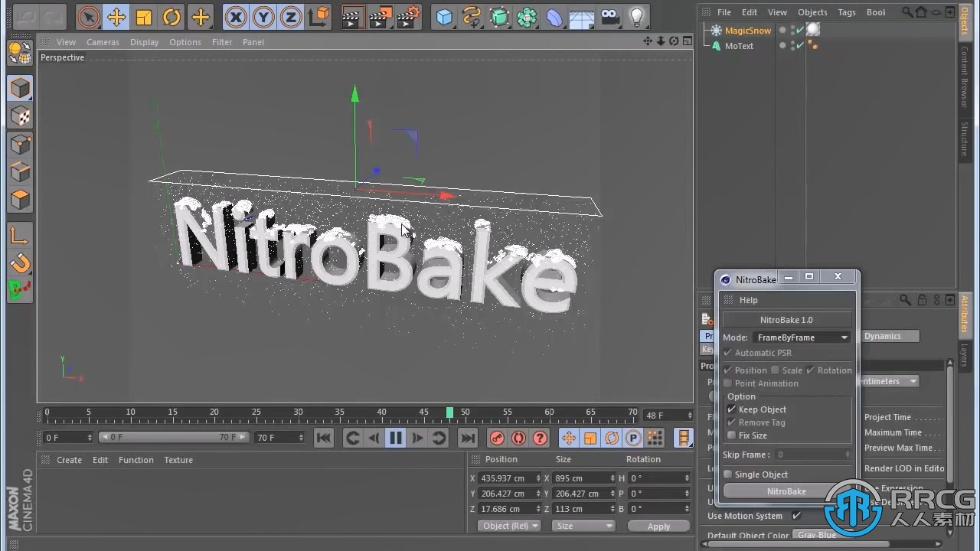Click the Apply button in coordinates
The image size is (980, 551).
point(658,527)
